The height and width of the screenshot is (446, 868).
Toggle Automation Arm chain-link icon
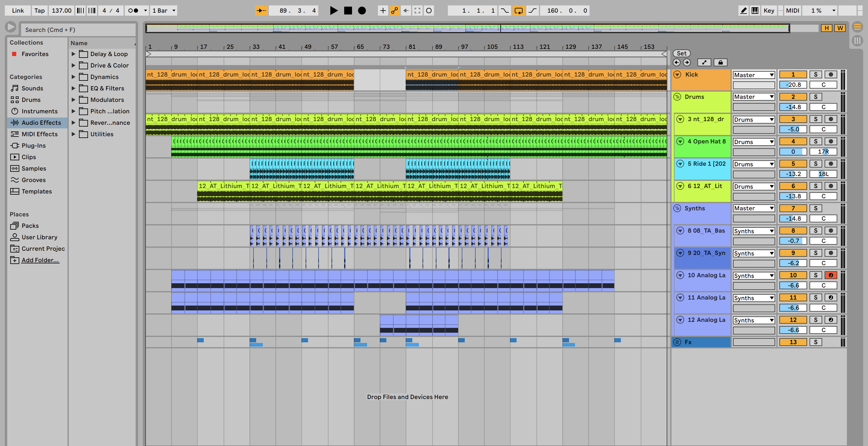(394, 11)
